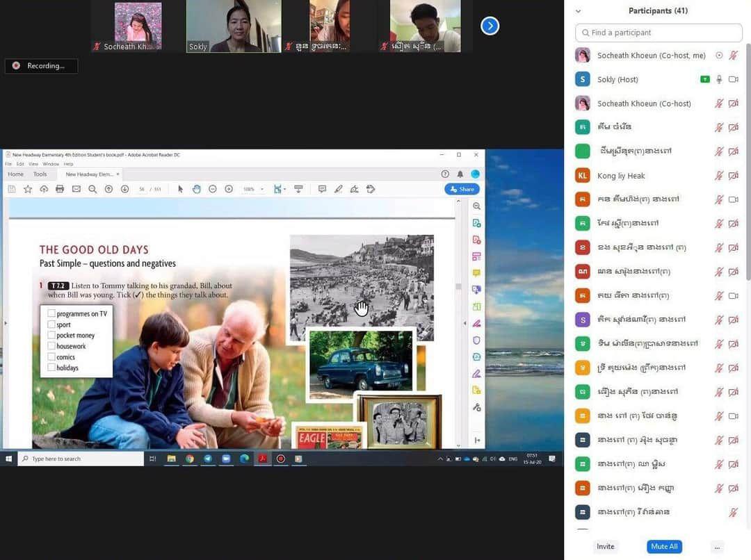
Task: Click the Recording indicator button
Action: (41, 65)
